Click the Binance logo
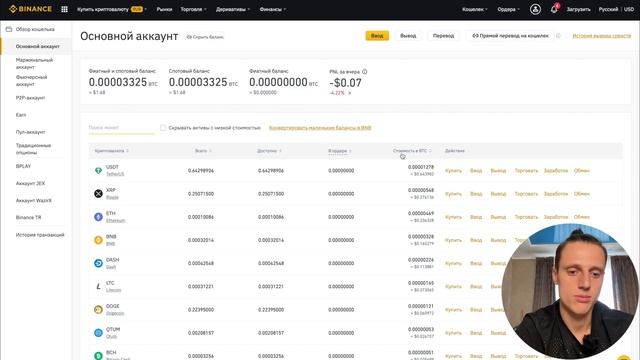Image resolution: width=640 pixels, height=360 pixels. (30, 9)
